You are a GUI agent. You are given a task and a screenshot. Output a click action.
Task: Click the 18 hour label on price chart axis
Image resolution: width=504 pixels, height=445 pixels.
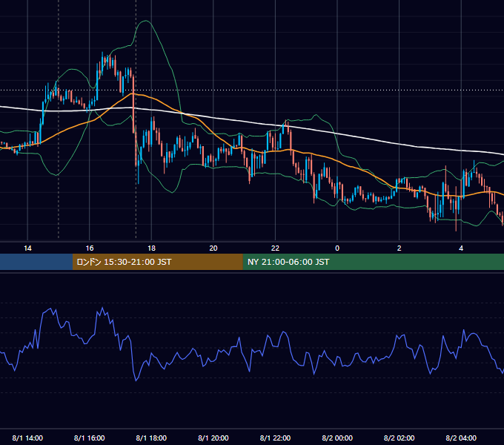[151, 248]
